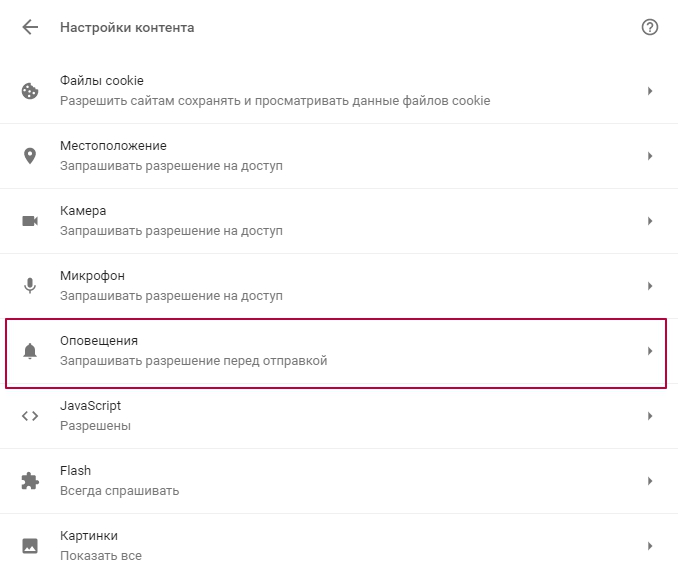This screenshot has height=576, width=678.
Task: Open help via the question mark icon
Action: click(x=649, y=27)
